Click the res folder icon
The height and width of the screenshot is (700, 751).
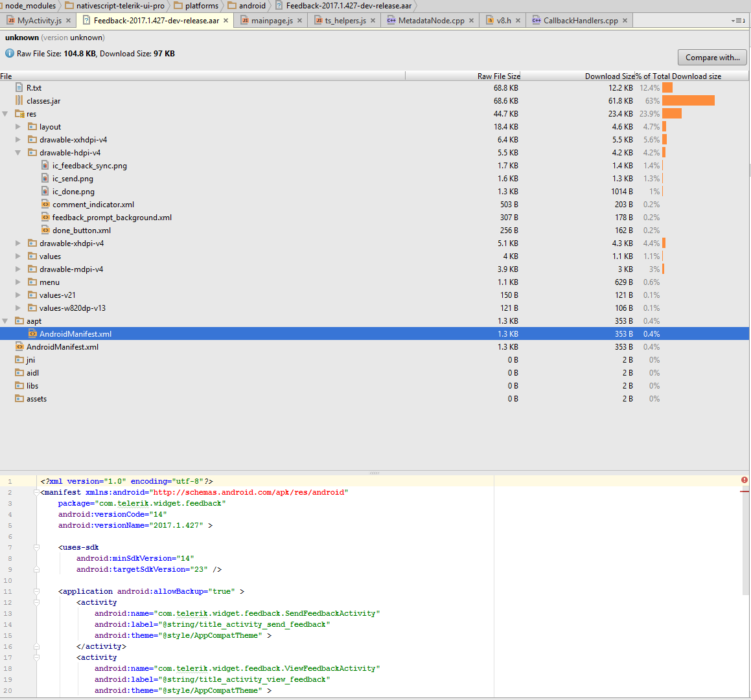coord(19,113)
